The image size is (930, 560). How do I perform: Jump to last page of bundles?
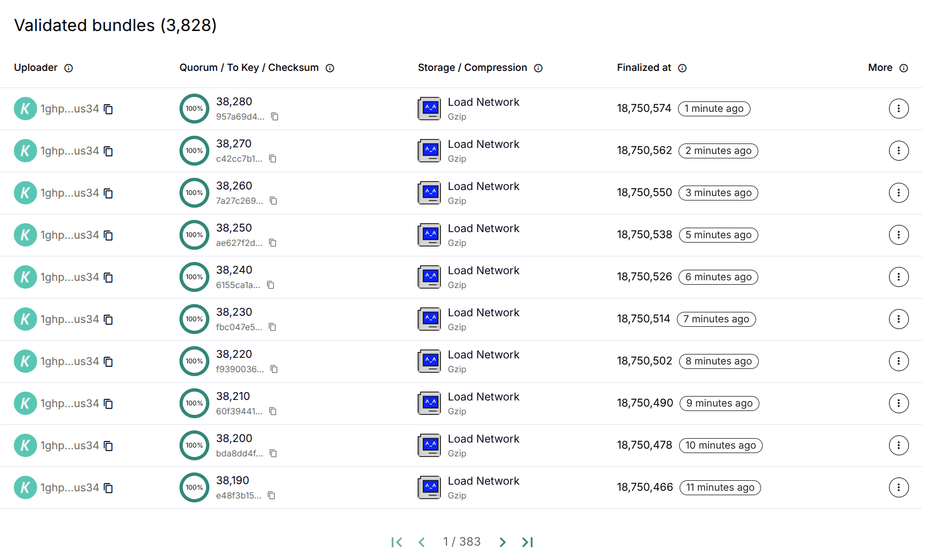pos(527,542)
